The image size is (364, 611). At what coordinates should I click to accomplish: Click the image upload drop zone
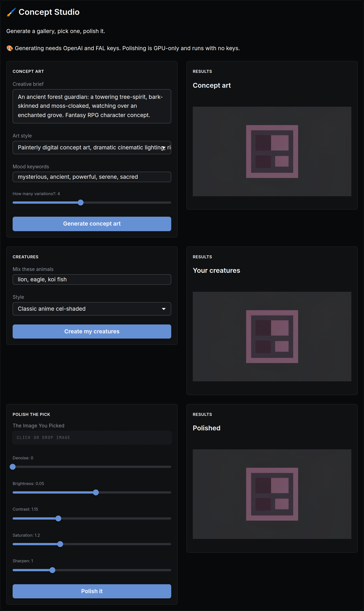[x=92, y=437]
